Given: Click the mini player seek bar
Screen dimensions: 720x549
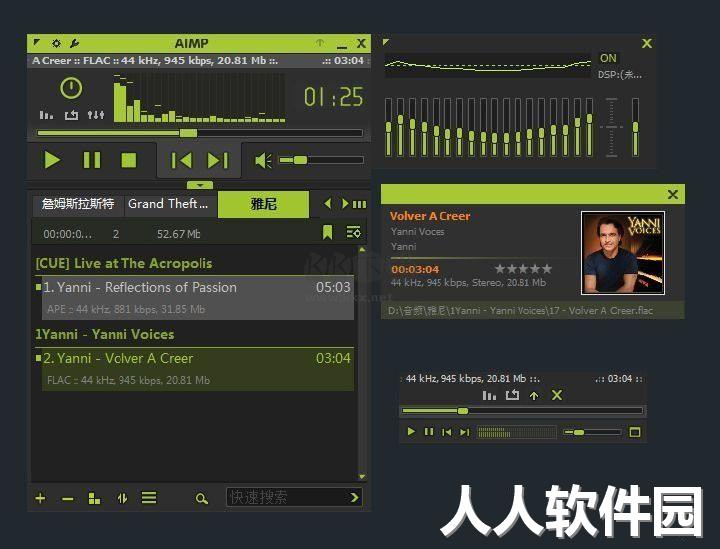Looking at the screenshot, I should click(523, 411).
